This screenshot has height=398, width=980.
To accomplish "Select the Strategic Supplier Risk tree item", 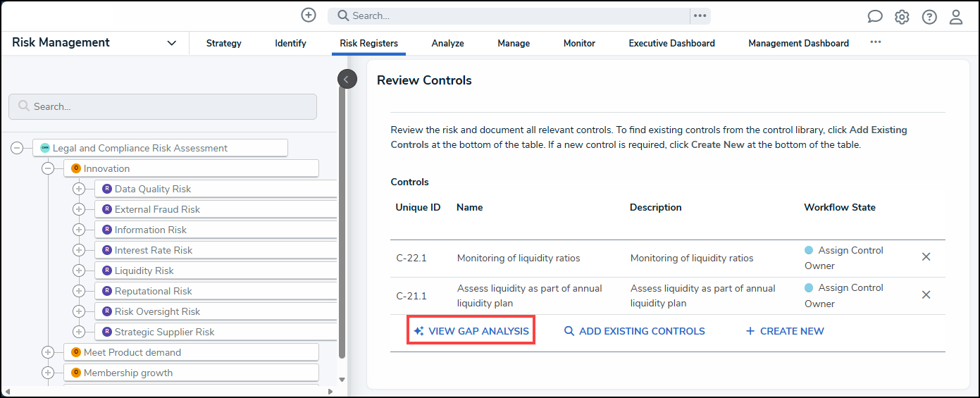I will (x=216, y=332).
